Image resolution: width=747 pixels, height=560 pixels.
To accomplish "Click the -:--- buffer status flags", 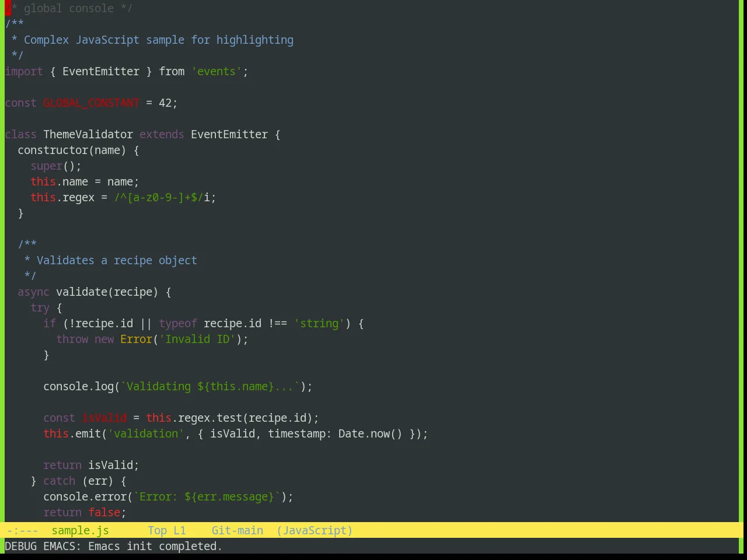I will point(22,530).
